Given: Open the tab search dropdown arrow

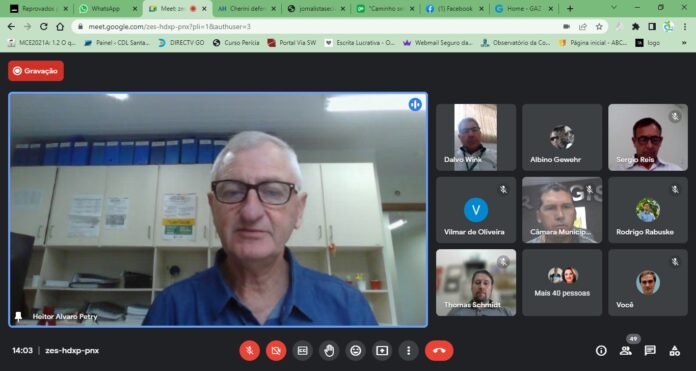Looking at the screenshot, I should [614, 8].
